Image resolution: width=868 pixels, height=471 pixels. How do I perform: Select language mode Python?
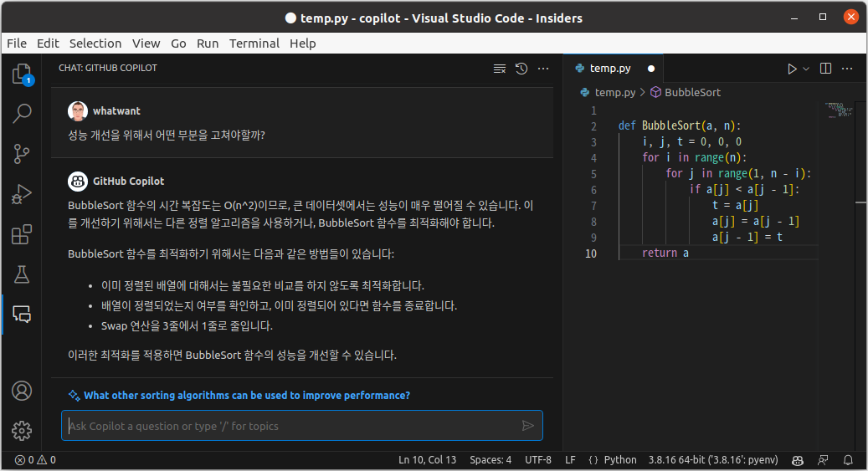[x=620, y=460]
